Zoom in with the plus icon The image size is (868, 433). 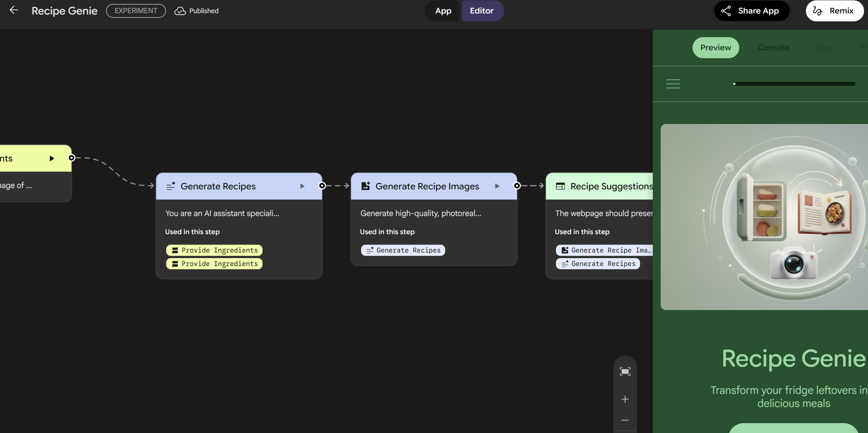click(x=625, y=399)
